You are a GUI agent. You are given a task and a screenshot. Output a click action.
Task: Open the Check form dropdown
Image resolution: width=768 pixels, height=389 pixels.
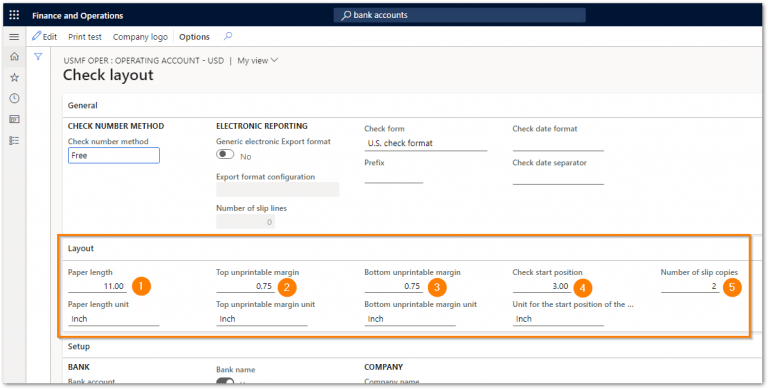426,144
